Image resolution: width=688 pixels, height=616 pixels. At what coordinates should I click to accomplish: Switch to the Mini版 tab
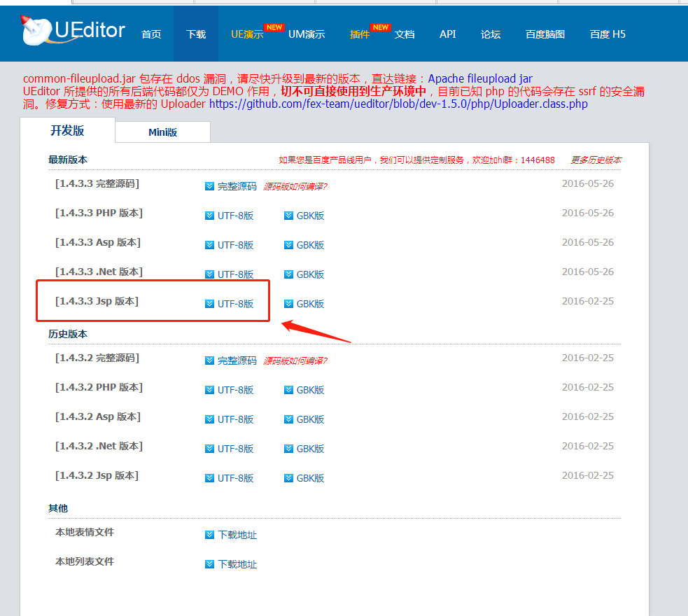(x=162, y=132)
